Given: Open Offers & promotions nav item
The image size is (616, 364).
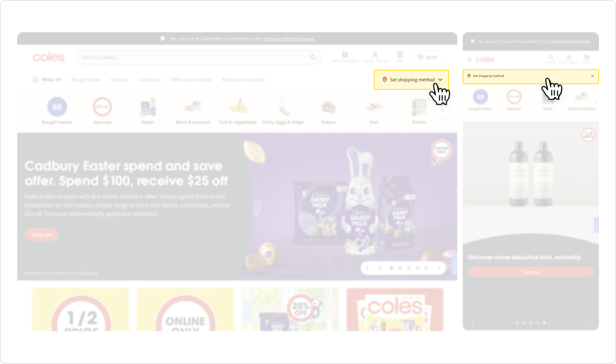Looking at the screenshot, I should pos(191,80).
